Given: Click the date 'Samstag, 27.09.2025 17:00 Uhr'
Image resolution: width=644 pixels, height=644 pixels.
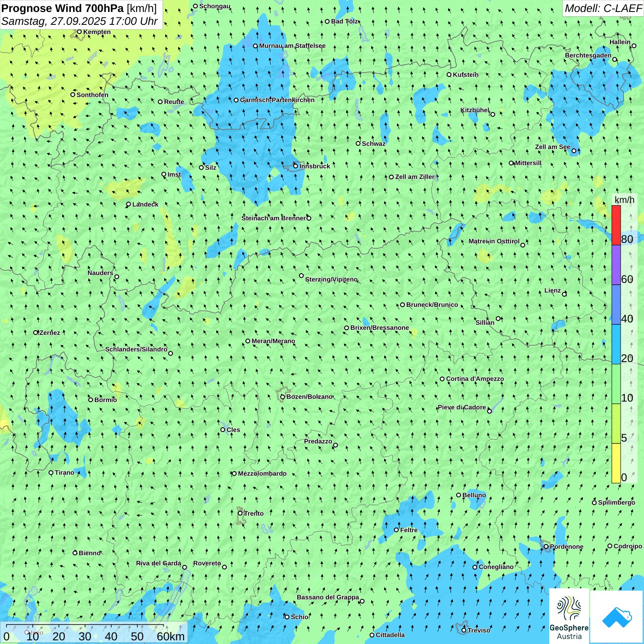Looking at the screenshot, I should 80,21.
